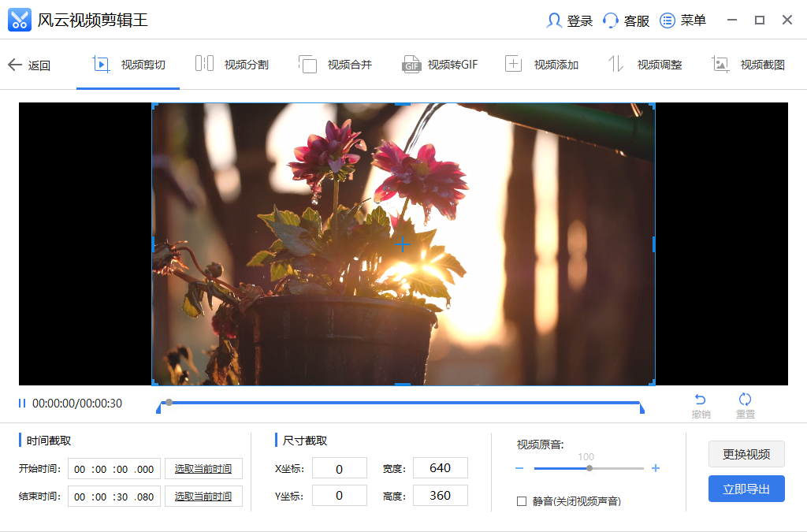The height and width of the screenshot is (532, 807).
Task: Click 立即导出 to export video
Action: pyautogui.click(x=746, y=489)
